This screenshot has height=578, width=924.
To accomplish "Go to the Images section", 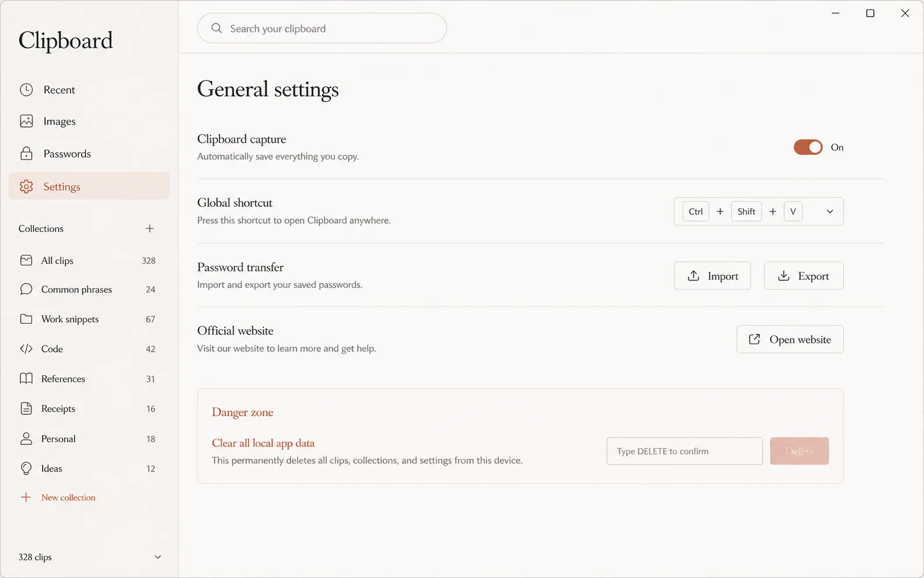I will pos(89,121).
